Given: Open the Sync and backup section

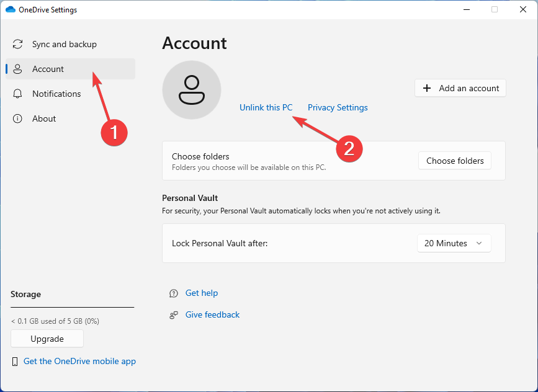Looking at the screenshot, I should pyautogui.click(x=70, y=44).
